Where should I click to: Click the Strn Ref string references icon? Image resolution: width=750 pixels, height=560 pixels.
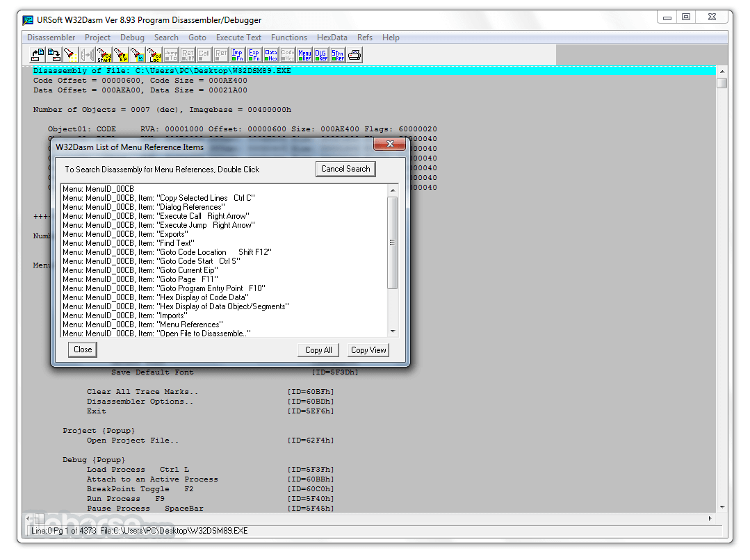tap(339, 55)
